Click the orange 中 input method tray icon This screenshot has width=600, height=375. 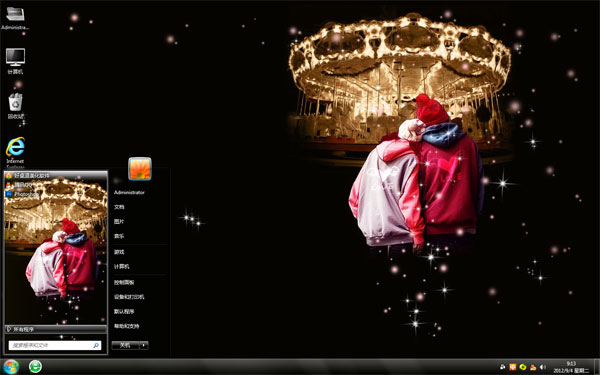pos(513,367)
